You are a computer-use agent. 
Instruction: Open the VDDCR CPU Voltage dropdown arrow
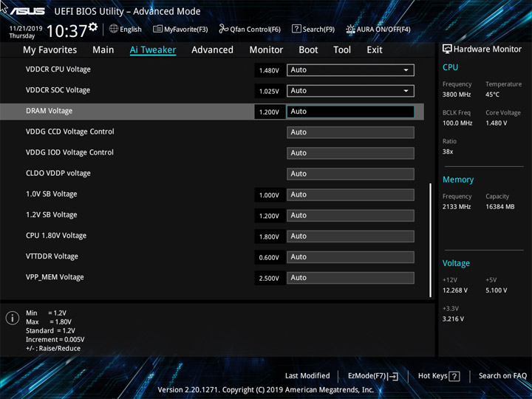pos(406,70)
